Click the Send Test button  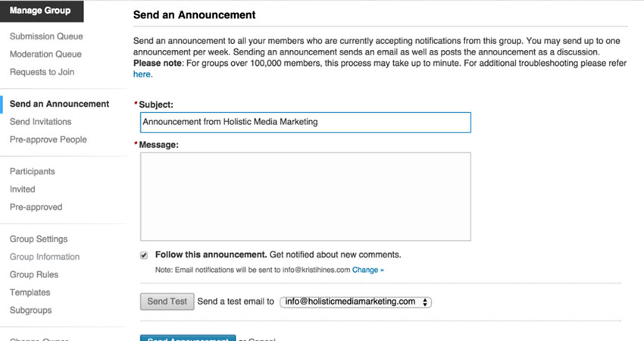click(167, 302)
